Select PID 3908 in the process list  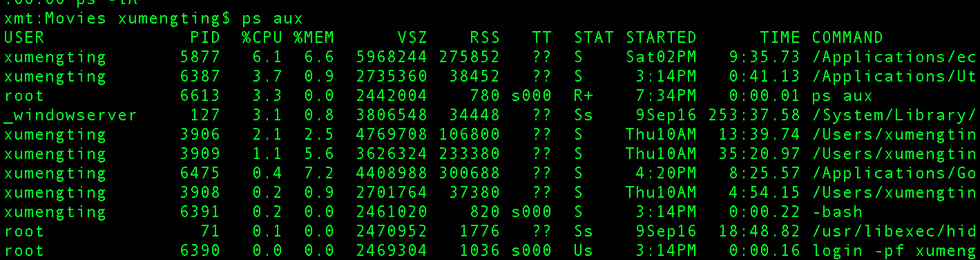tap(200, 192)
